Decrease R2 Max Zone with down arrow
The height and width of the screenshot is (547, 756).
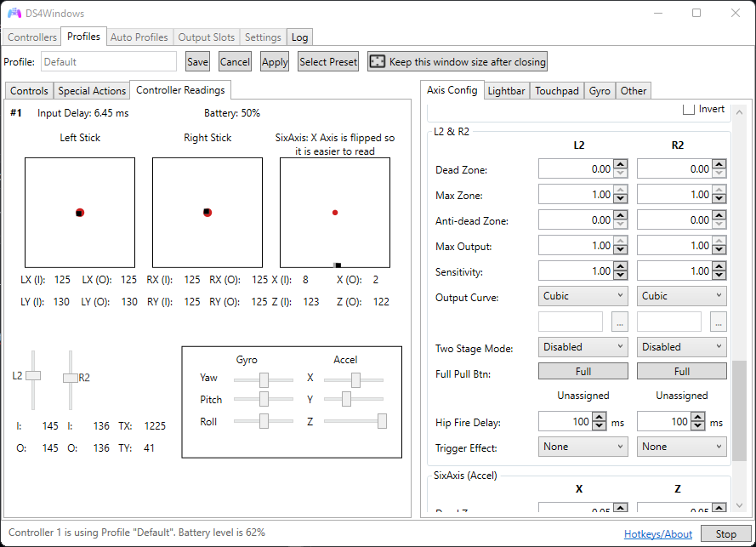pyautogui.click(x=719, y=199)
